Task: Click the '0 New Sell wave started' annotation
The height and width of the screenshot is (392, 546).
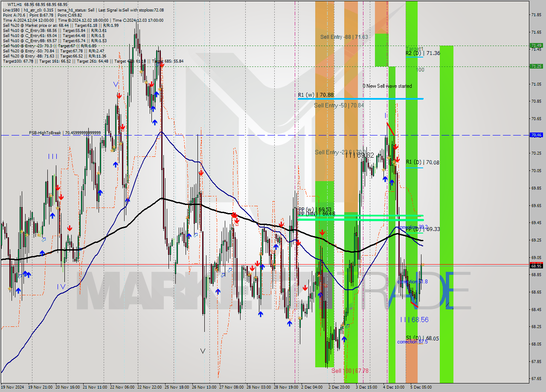Action: [387, 86]
